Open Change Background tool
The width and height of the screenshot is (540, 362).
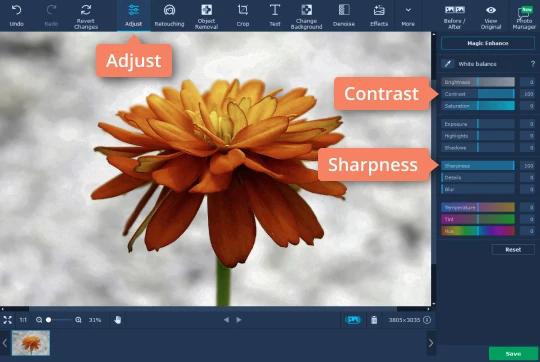306,16
